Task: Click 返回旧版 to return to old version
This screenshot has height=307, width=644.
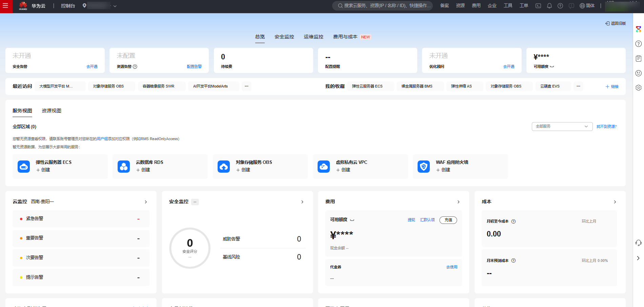Action: click(616, 23)
